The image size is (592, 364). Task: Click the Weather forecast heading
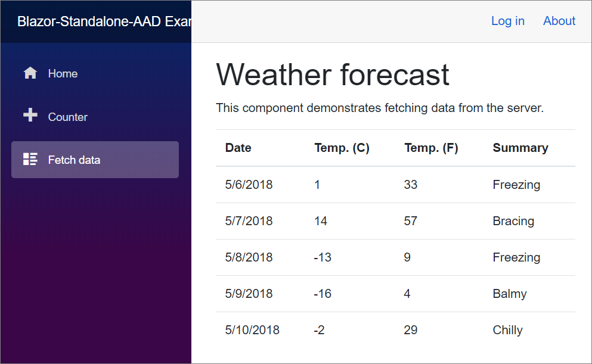[333, 74]
